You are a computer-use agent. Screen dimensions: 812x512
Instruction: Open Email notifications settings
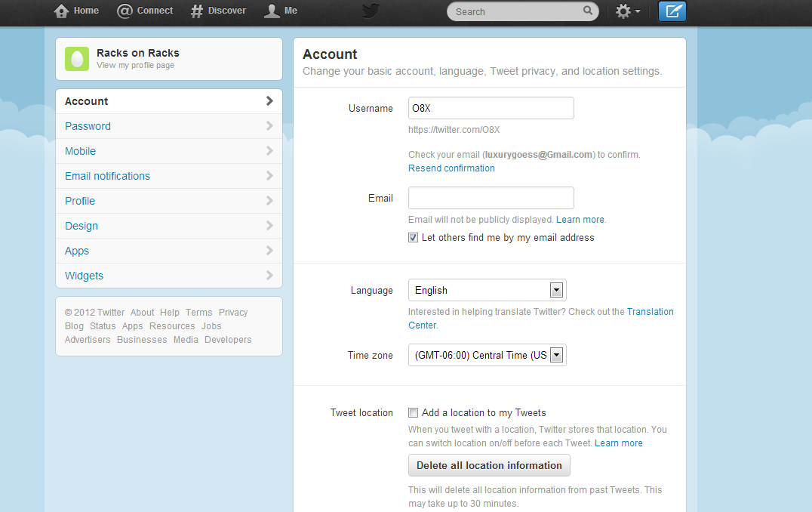[169, 176]
